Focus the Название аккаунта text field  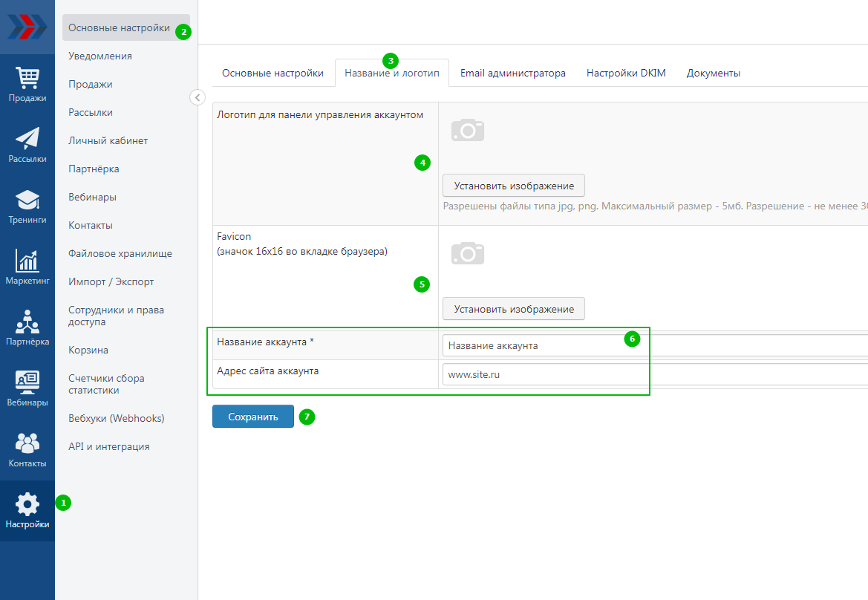click(x=653, y=346)
